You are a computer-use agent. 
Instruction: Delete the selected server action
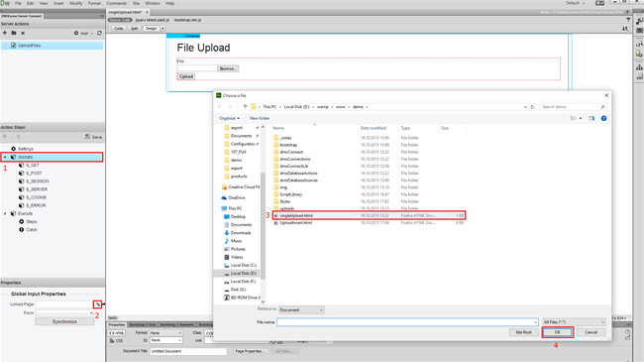pos(23,33)
